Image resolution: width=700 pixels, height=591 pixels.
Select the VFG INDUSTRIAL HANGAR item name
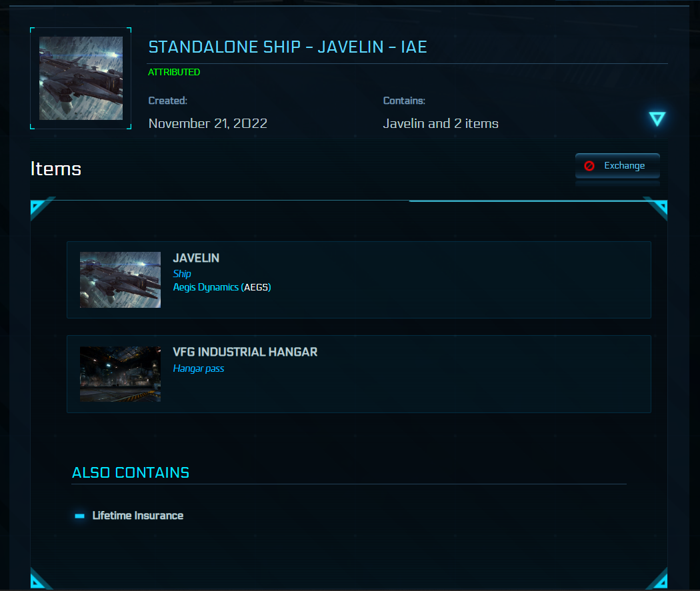pyautogui.click(x=245, y=352)
